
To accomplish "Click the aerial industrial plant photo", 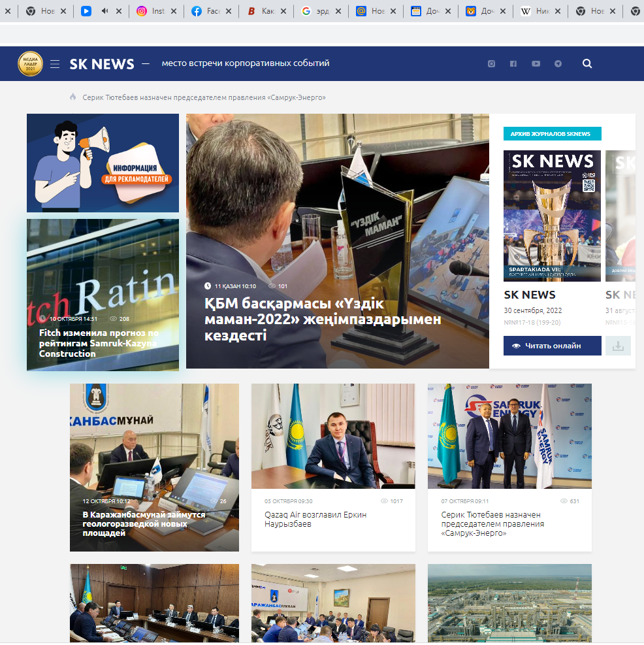I will pos(509,603).
